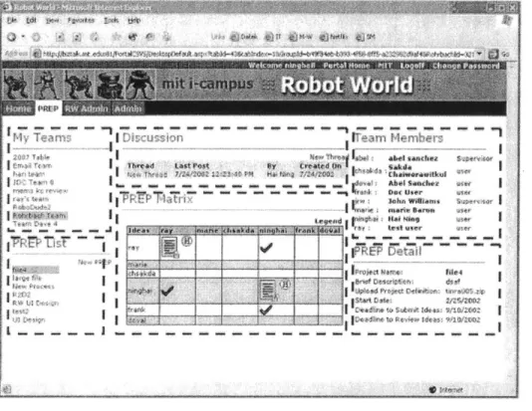The height and width of the screenshot is (411, 532).
Task: Click the Thread column header
Action: [140, 165]
